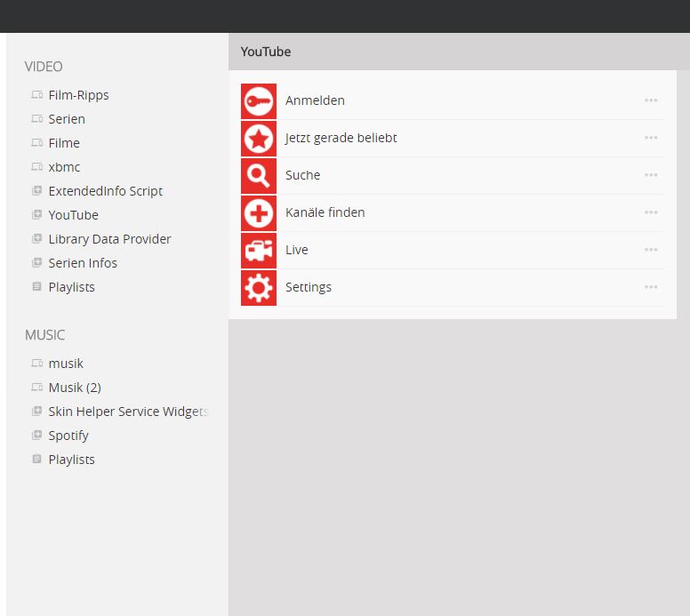This screenshot has height=616, width=690.
Task: Click the folder icon before Filme
Action: tap(37, 142)
